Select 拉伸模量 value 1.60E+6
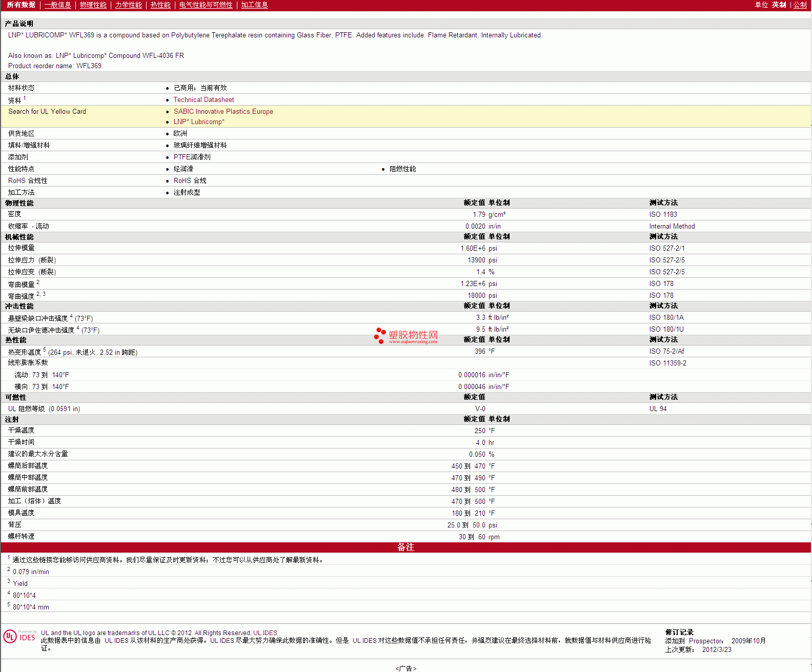This screenshot has height=672, width=812. point(473,249)
